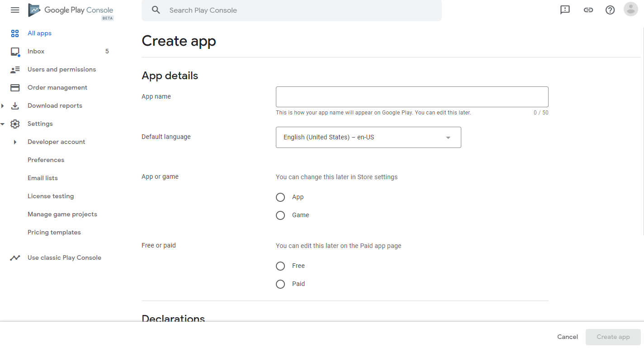Click Use classic Play Console link
The width and height of the screenshot is (644, 348).
tap(64, 257)
